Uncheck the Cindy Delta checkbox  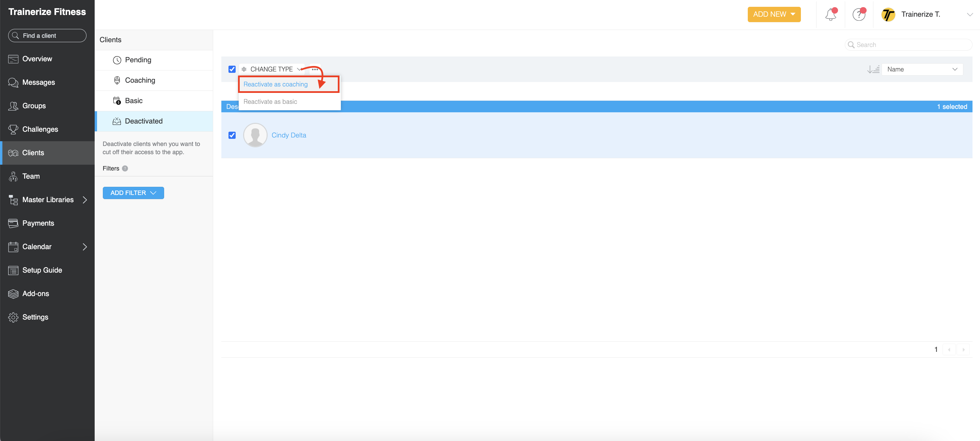pyautogui.click(x=232, y=135)
